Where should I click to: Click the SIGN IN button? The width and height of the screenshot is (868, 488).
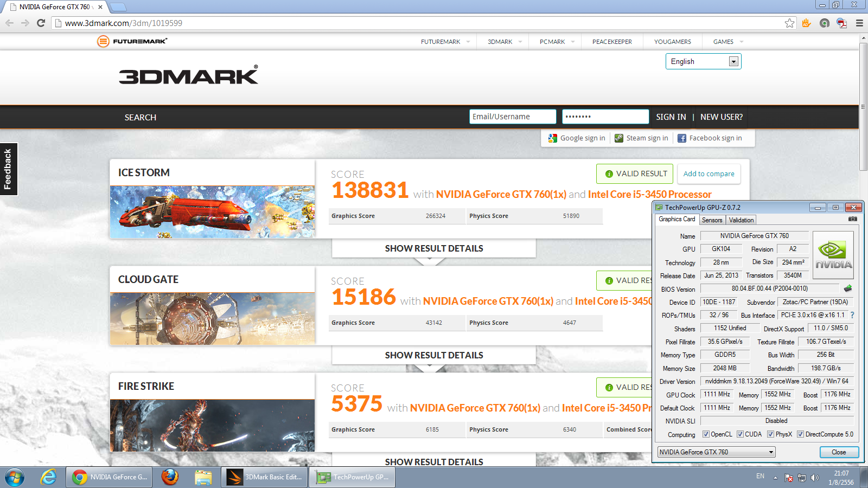[x=671, y=117]
